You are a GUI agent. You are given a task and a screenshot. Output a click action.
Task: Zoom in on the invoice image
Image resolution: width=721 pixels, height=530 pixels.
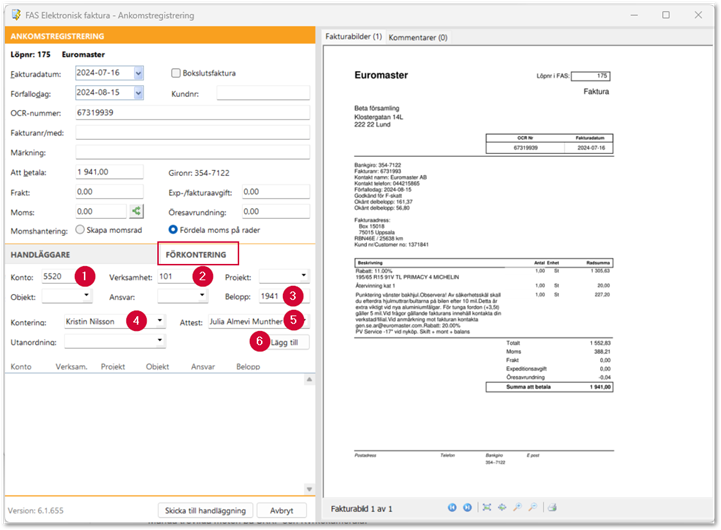pos(517,507)
